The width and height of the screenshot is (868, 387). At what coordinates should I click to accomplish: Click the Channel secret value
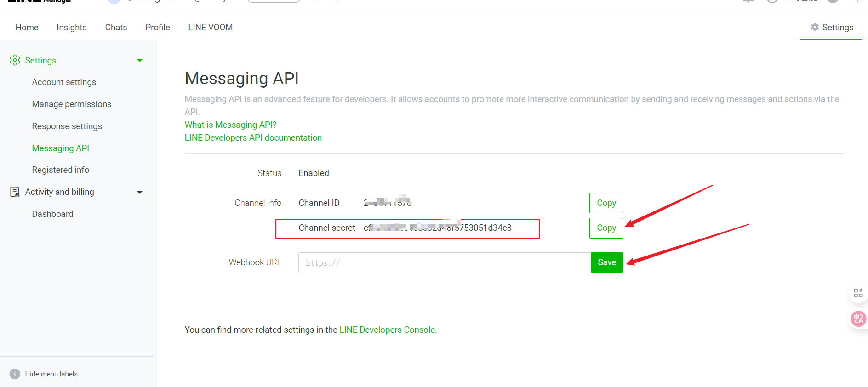[x=438, y=228]
